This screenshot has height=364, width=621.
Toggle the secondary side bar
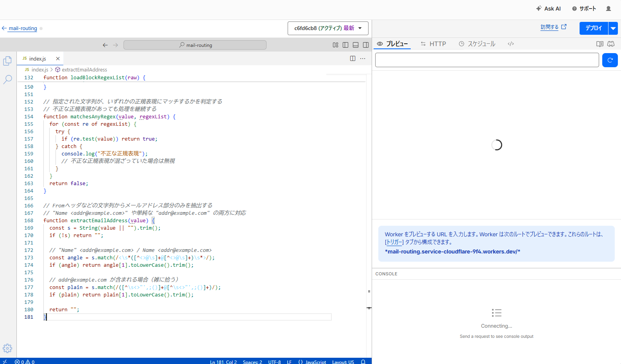pyautogui.click(x=366, y=45)
